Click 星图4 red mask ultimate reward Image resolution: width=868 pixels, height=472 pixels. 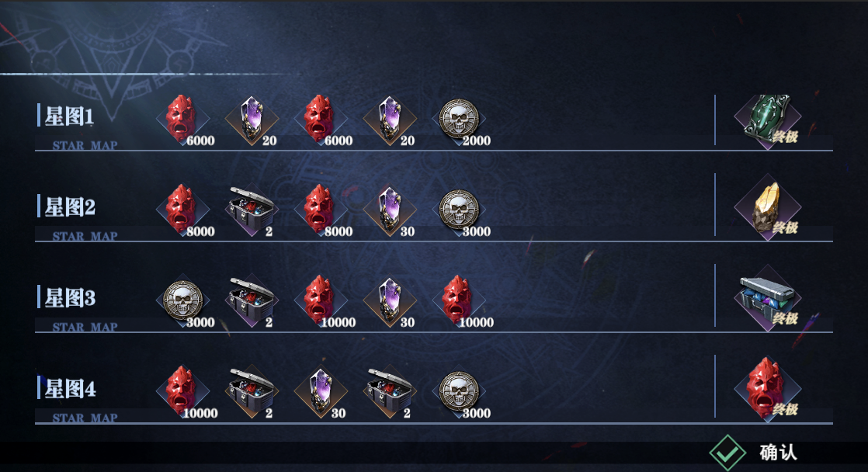click(768, 389)
